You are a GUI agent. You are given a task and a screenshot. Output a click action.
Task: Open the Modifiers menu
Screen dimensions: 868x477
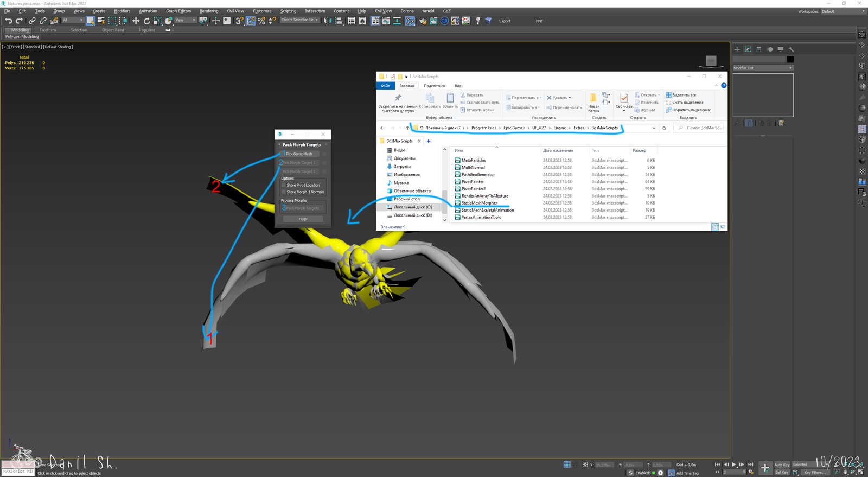tap(122, 11)
